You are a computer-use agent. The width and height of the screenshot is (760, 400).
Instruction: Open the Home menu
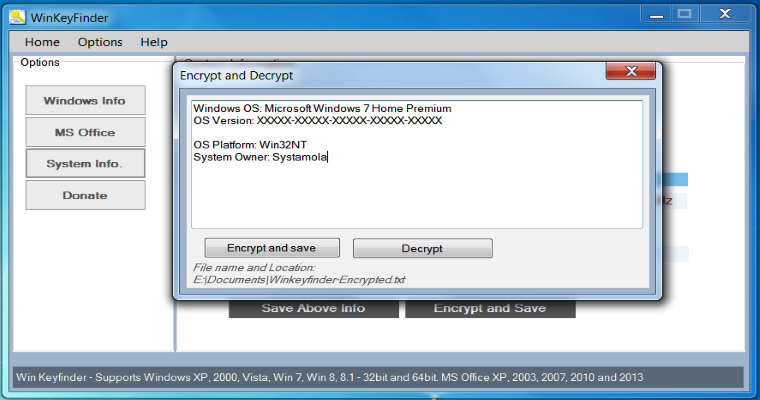pos(42,42)
